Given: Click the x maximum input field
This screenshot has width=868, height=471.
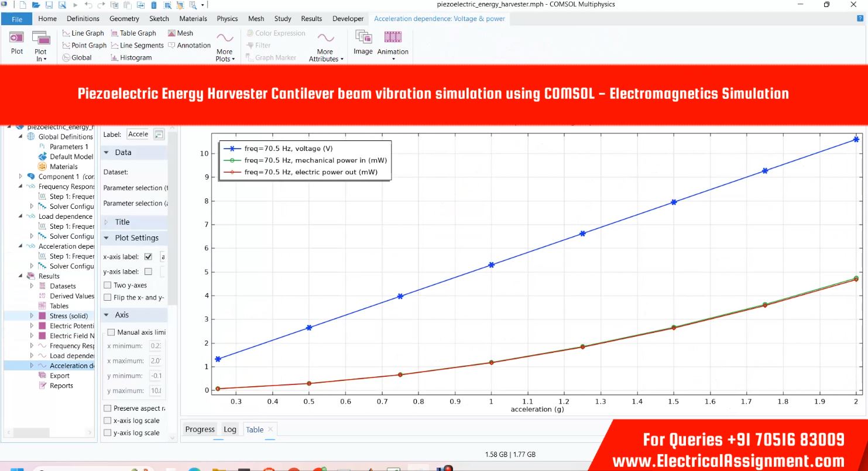Looking at the screenshot, I should point(156,361).
